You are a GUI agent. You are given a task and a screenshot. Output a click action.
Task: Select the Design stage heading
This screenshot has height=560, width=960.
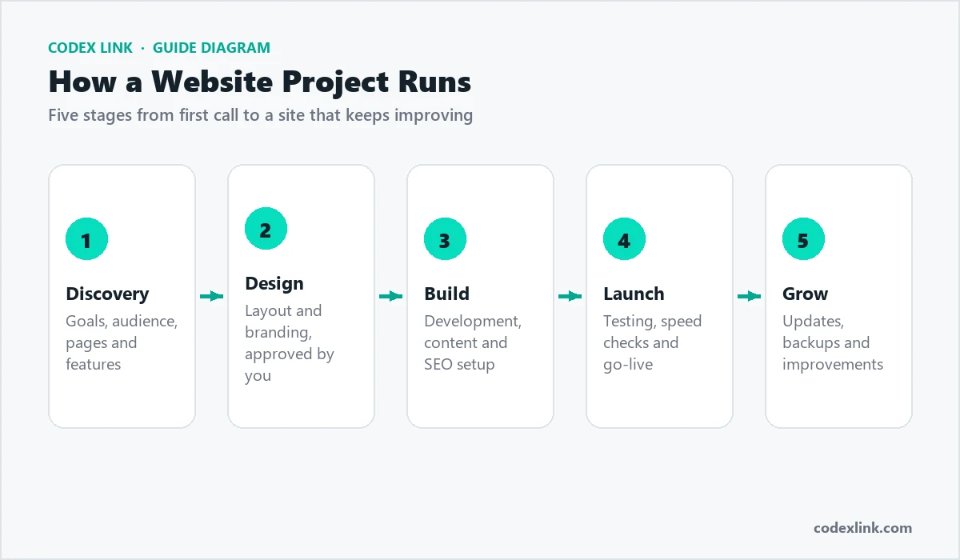click(x=274, y=283)
